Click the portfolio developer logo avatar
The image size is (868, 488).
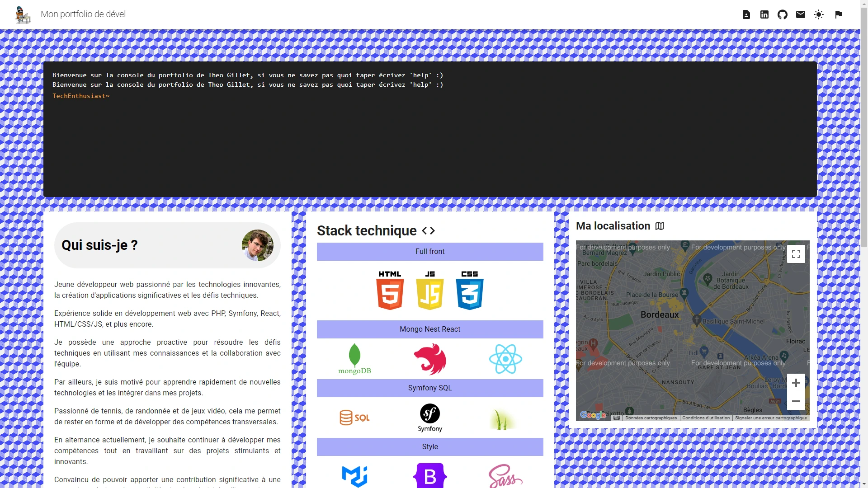(23, 14)
